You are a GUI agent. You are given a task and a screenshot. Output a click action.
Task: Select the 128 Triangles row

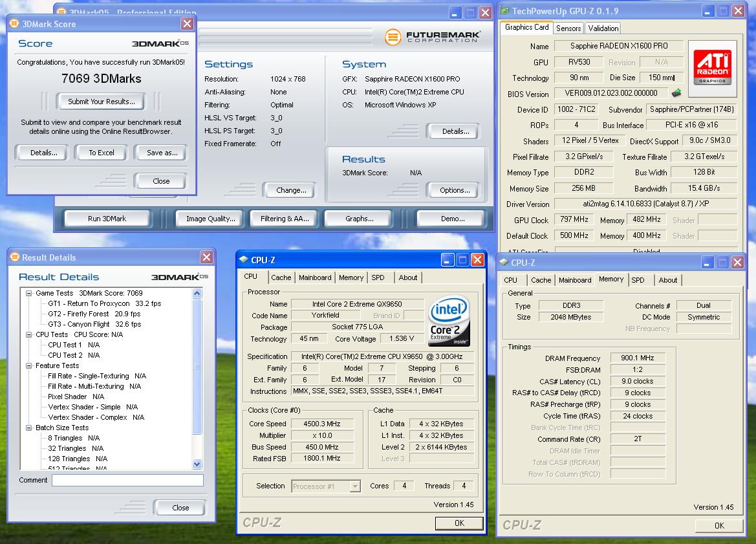77,459
